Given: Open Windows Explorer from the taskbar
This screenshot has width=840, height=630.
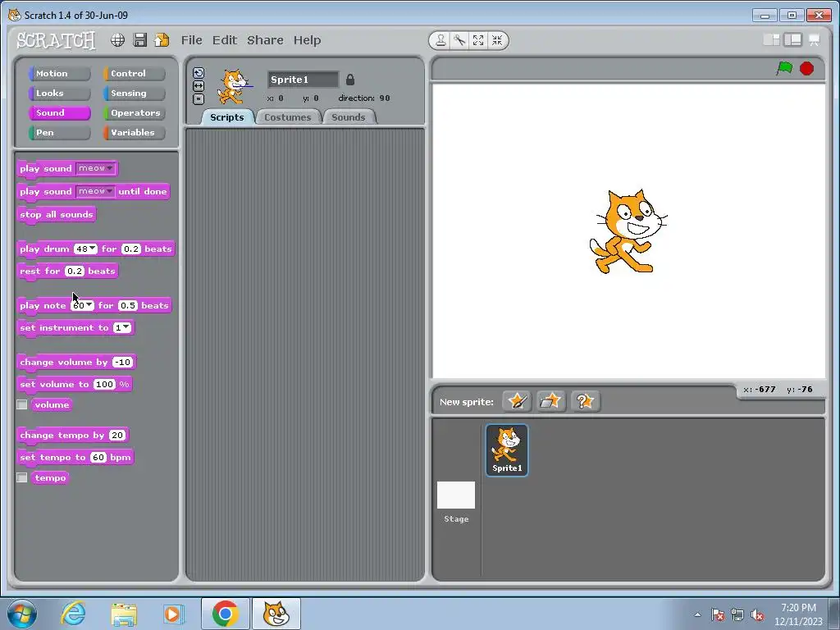Looking at the screenshot, I should pos(123,614).
